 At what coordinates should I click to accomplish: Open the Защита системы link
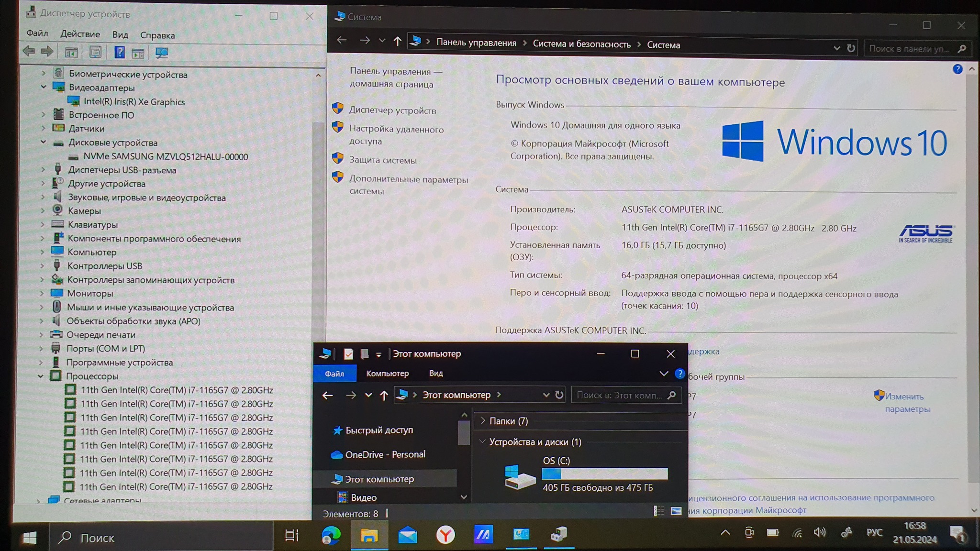tap(382, 160)
